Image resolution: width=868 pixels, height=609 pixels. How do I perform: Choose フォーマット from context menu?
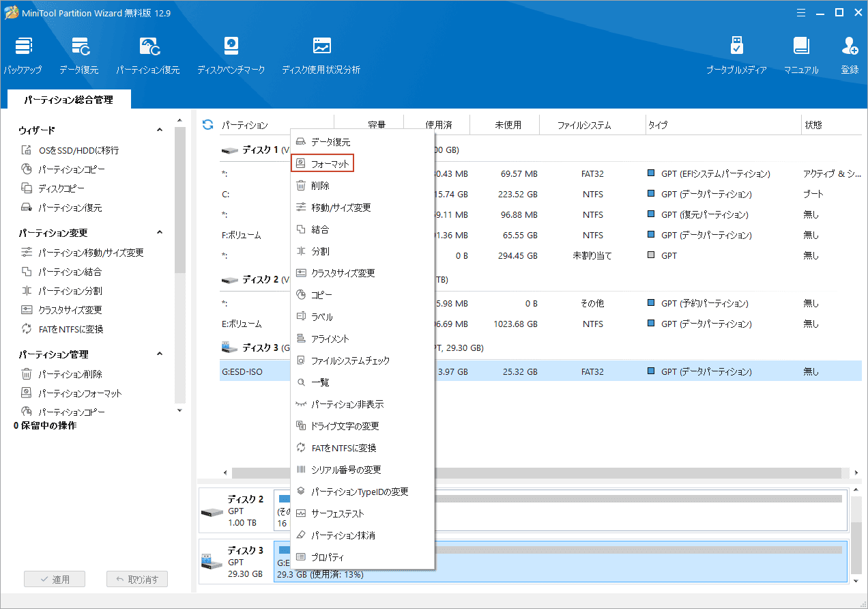(363, 164)
